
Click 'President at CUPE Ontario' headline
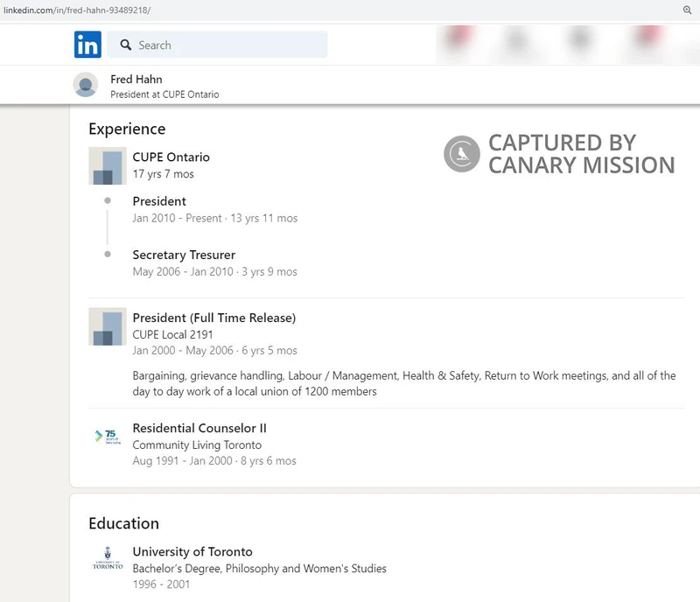(x=164, y=94)
